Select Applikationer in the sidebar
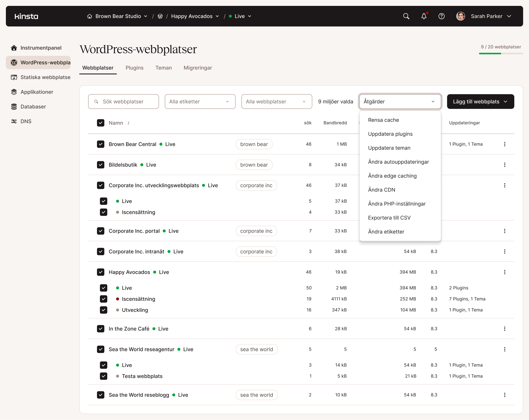This screenshot has width=529, height=420. 37,92
